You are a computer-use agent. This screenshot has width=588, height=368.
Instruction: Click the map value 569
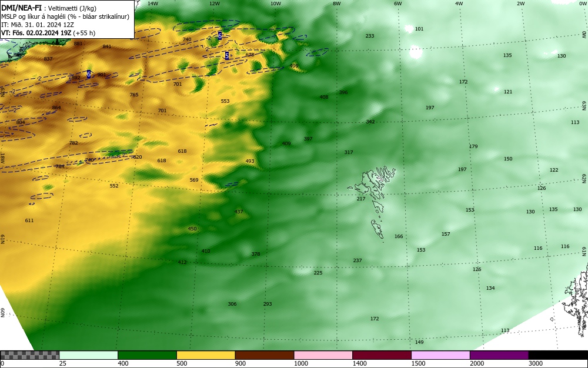point(194,180)
